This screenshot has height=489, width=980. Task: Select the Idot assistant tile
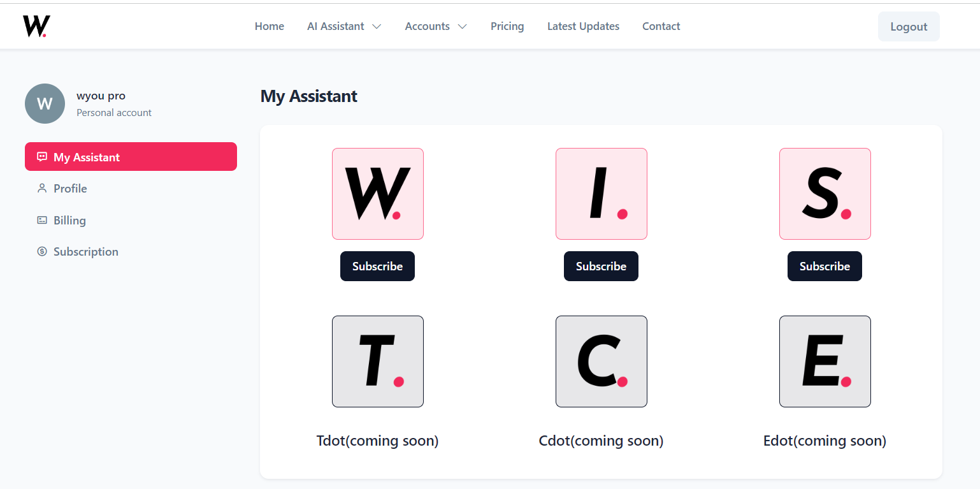pos(602,194)
